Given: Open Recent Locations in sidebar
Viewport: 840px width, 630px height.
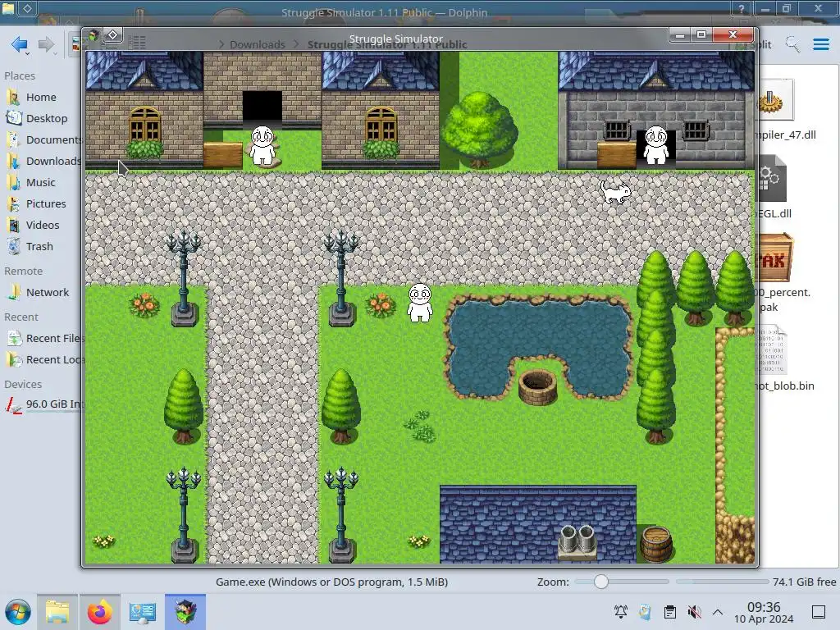Looking at the screenshot, I should click(x=45, y=360).
